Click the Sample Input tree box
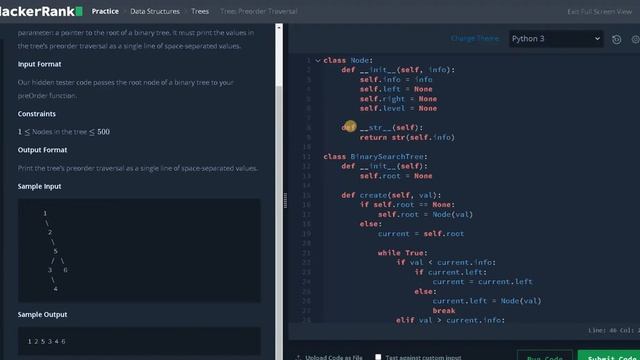The width and height of the screenshot is (640, 360). (139, 251)
